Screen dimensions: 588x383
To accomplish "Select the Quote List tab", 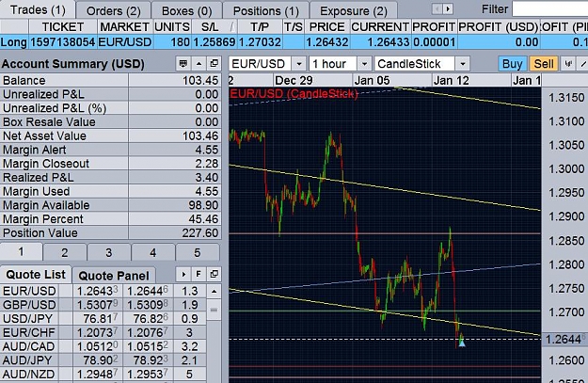I will coord(36,275).
